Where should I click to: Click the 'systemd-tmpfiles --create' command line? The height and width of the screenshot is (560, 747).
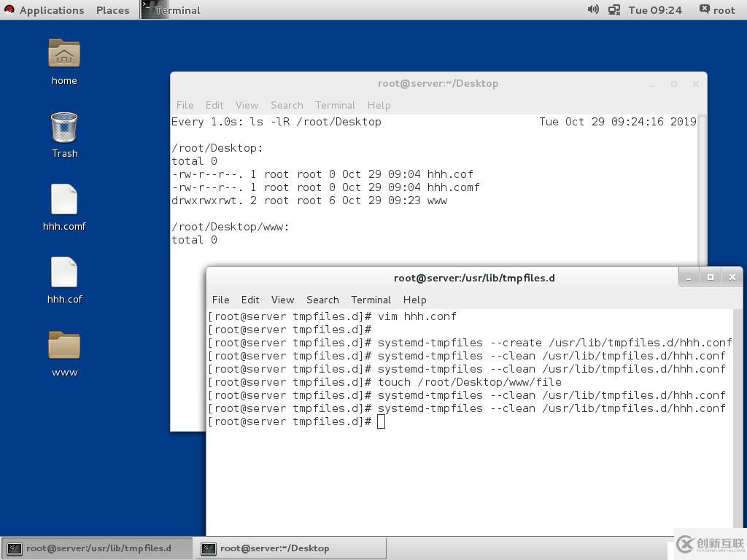[470, 343]
